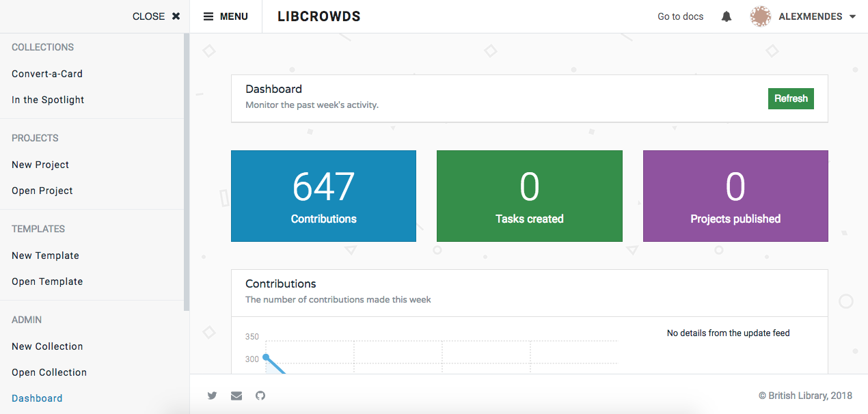Select In the Spotlight collection
Viewport: 868px width, 414px height.
(x=47, y=99)
